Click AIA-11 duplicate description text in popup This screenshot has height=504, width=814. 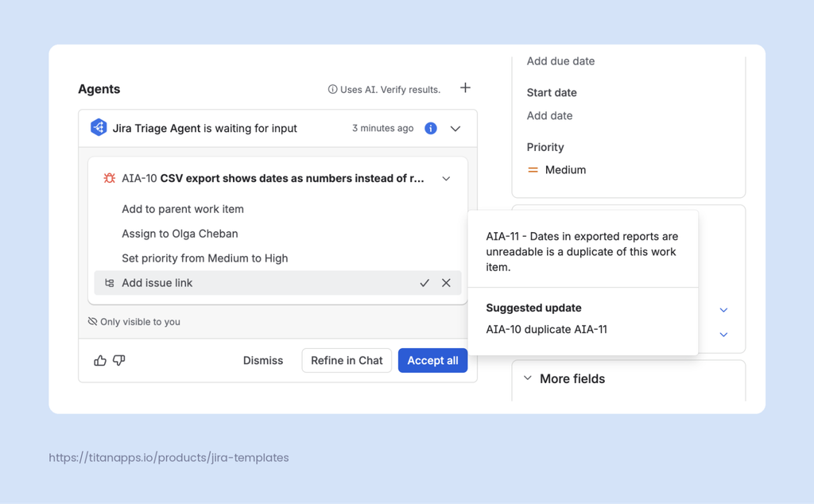582,252
